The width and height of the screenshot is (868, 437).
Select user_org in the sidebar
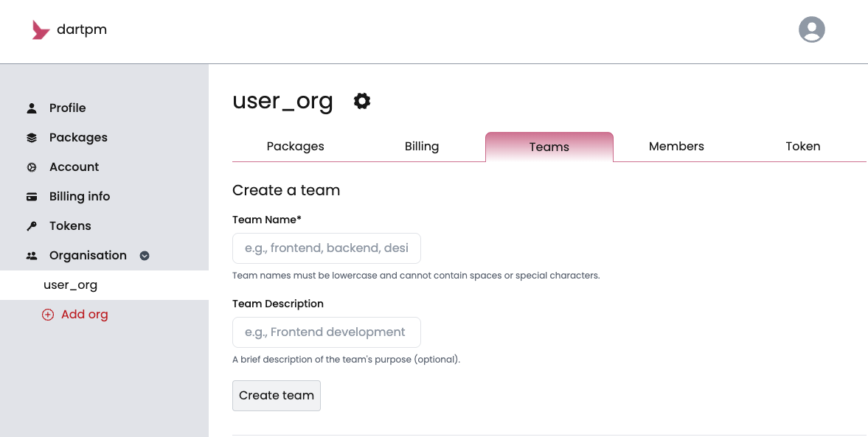pyautogui.click(x=71, y=285)
